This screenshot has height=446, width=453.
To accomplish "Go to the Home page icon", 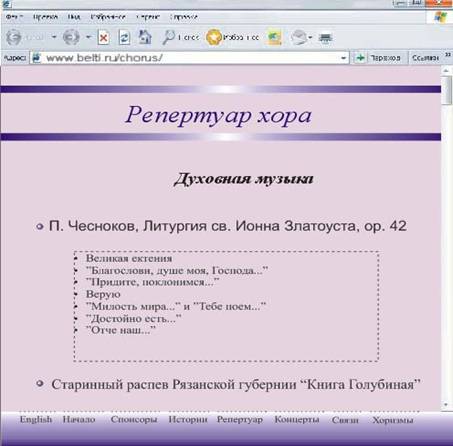I will (x=145, y=37).
